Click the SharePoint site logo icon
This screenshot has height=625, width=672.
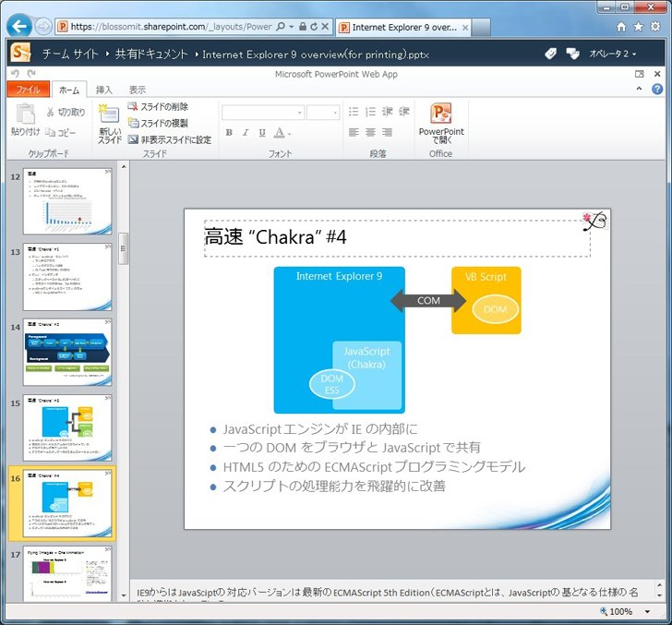point(21,54)
